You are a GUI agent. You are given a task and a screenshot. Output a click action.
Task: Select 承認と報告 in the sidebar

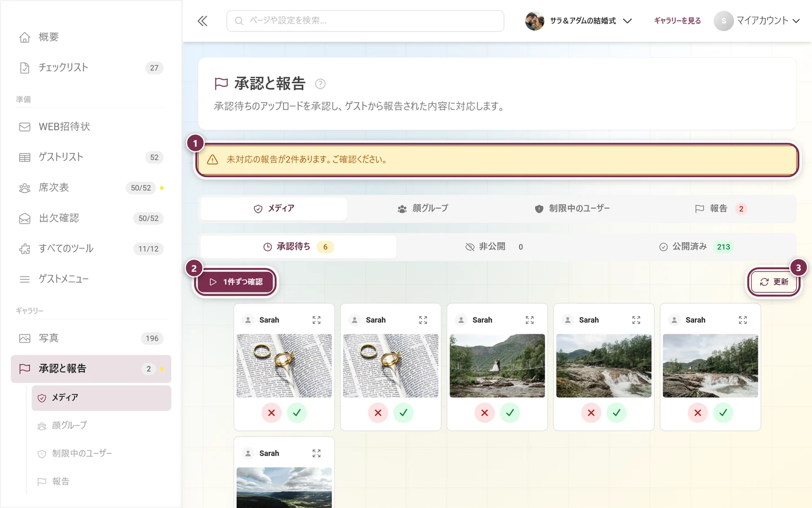(x=91, y=369)
